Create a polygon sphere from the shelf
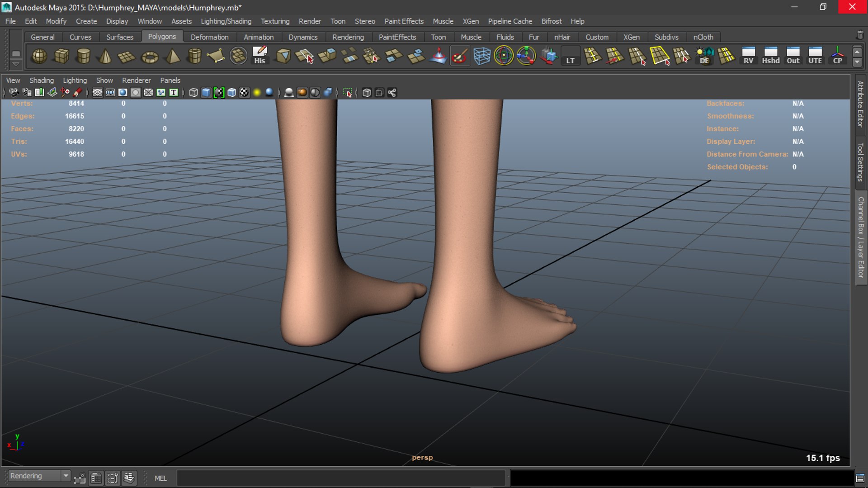Image resolution: width=868 pixels, height=488 pixels. pos(39,56)
